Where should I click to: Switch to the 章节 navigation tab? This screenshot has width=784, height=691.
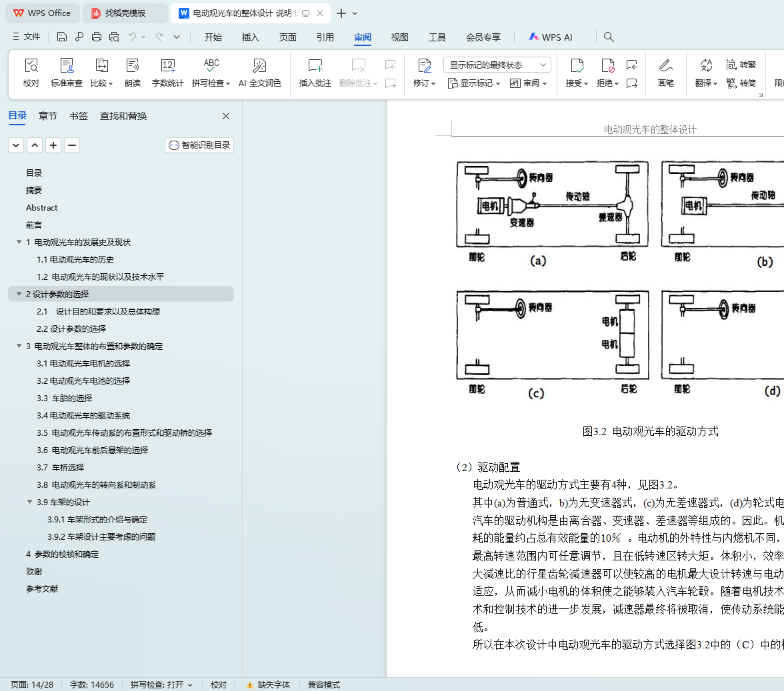click(47, 116)
